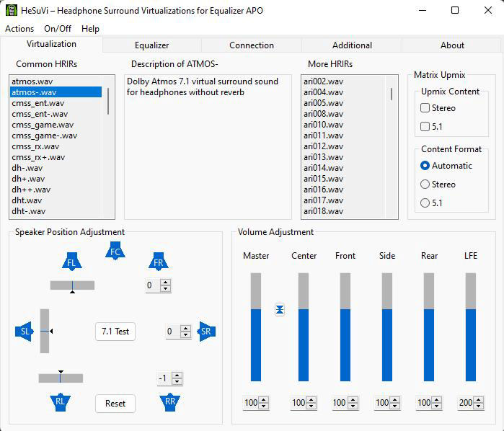Click the side speaker vertical position slider
This screenshot has width=504, height=431.
45,331
